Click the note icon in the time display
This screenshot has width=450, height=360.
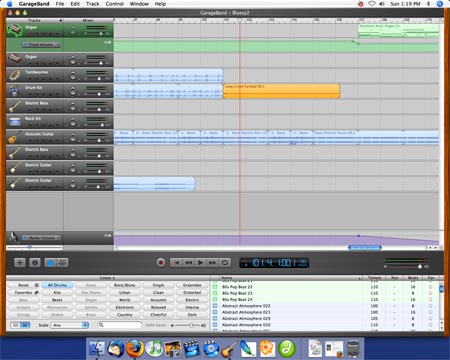pyautogui.click(x=246, y=263)
